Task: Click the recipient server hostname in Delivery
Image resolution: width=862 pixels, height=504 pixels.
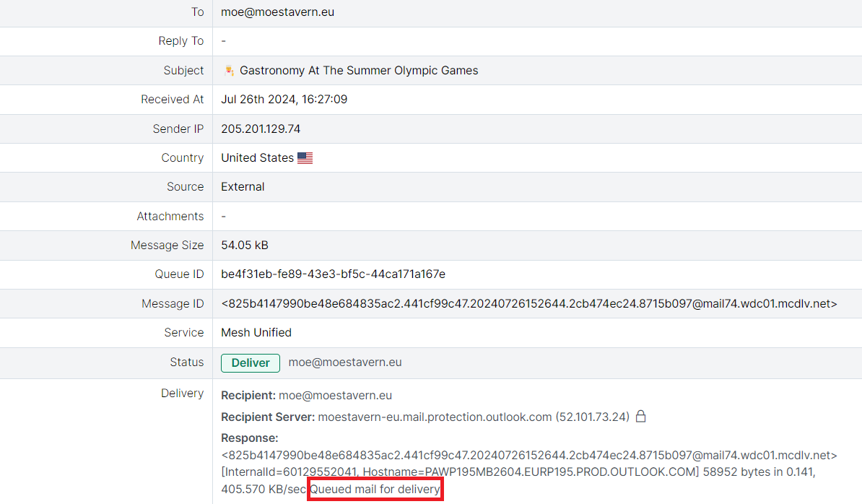Action: click(435, 417)
